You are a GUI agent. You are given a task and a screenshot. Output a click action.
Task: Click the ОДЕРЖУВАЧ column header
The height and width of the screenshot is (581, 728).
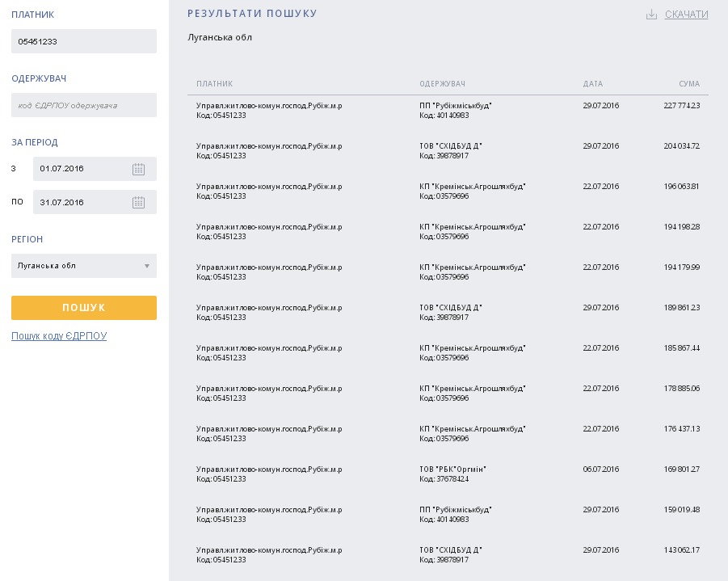point(442,84)
